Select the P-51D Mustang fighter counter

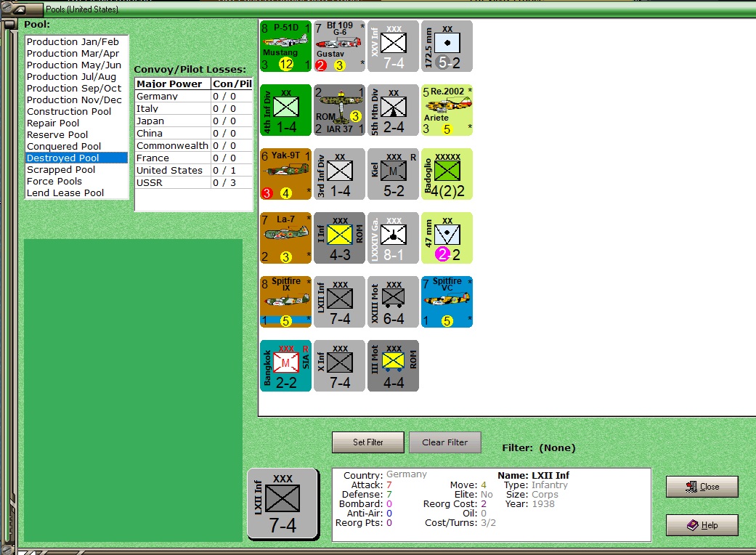tap(285, 46)
